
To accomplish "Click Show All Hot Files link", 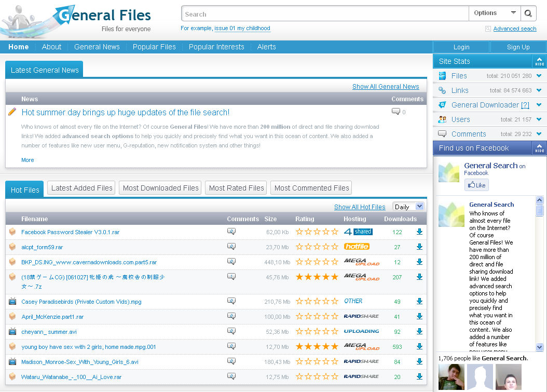I will pos(360,207).
